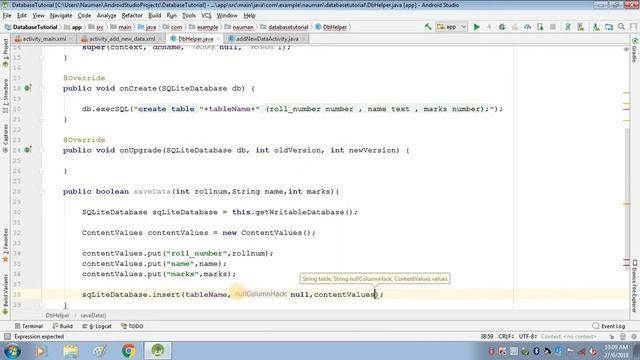Click the UTF-8 encoding status item
This screenshot has height=360, width=640.
(x=527, y=336)
